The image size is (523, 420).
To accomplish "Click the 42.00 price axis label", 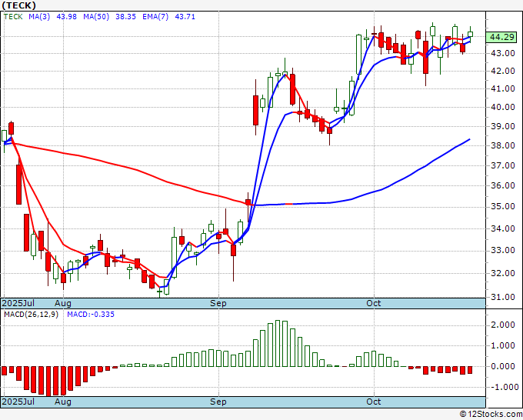I will pyautogui.click(x=503, y=71).
